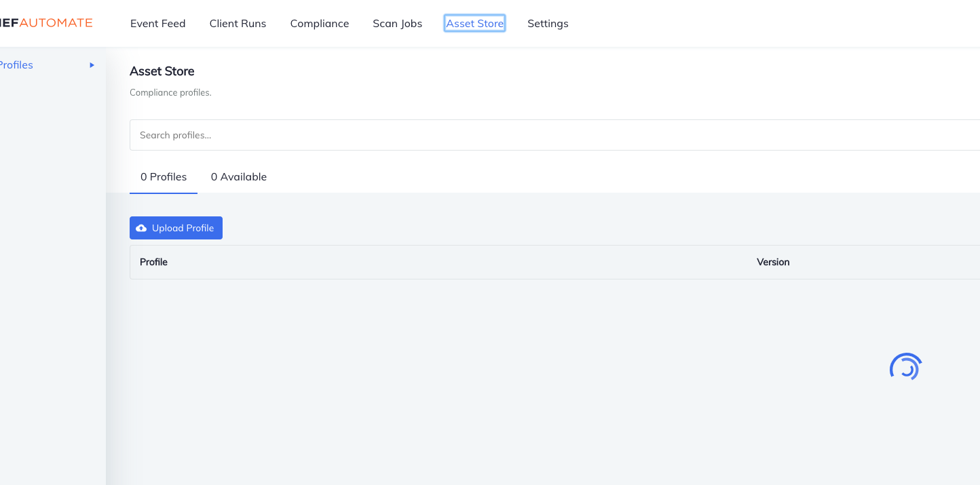
Task: Select the Asset Store nav item
Action: pyautogui.click(x=474, y=23)
